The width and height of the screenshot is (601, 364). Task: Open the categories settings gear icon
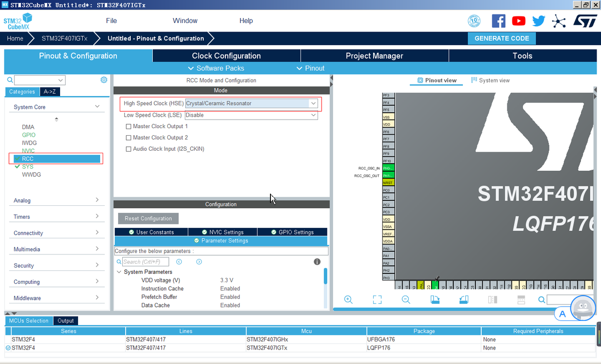(104, 80)
